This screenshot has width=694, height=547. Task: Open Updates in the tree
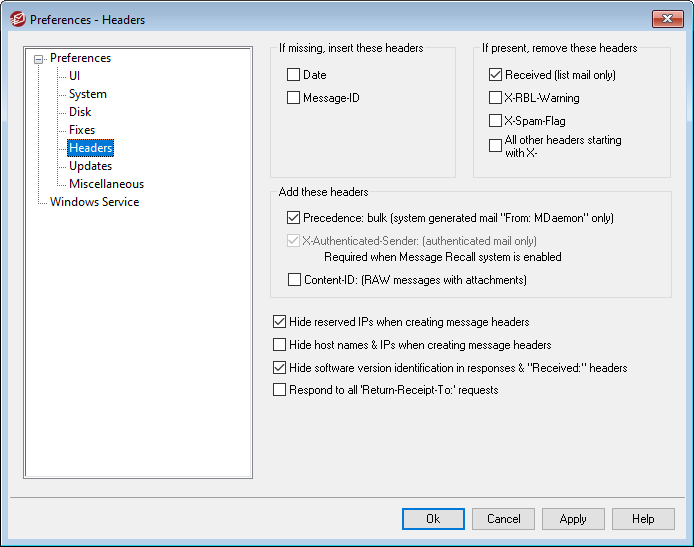90,166
